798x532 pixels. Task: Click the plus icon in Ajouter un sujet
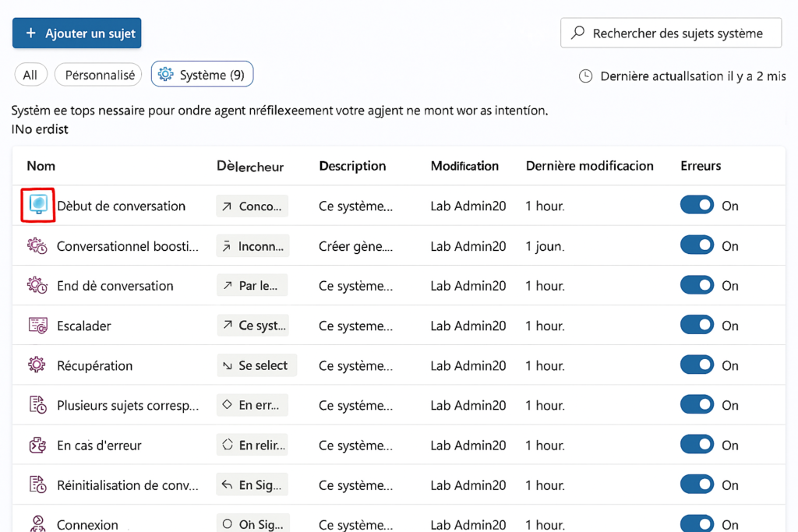[31, 33]
